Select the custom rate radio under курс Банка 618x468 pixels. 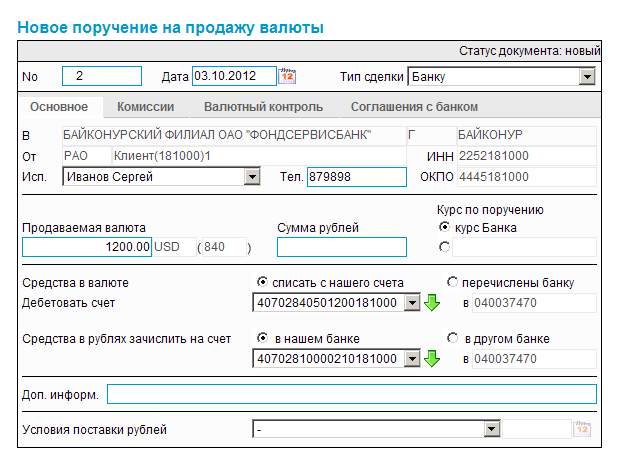(444, 247)
